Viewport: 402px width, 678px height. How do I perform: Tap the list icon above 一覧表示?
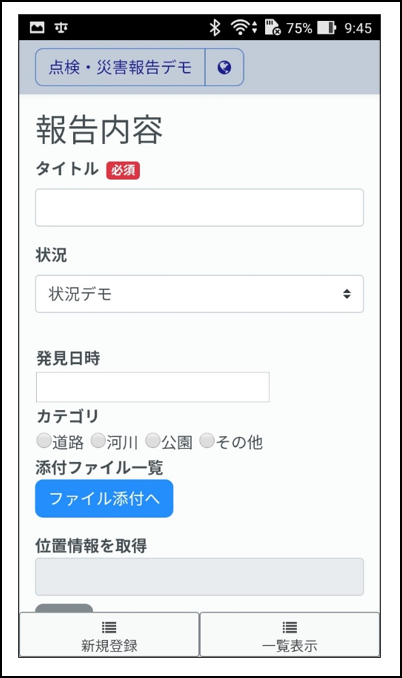(290, 627)
